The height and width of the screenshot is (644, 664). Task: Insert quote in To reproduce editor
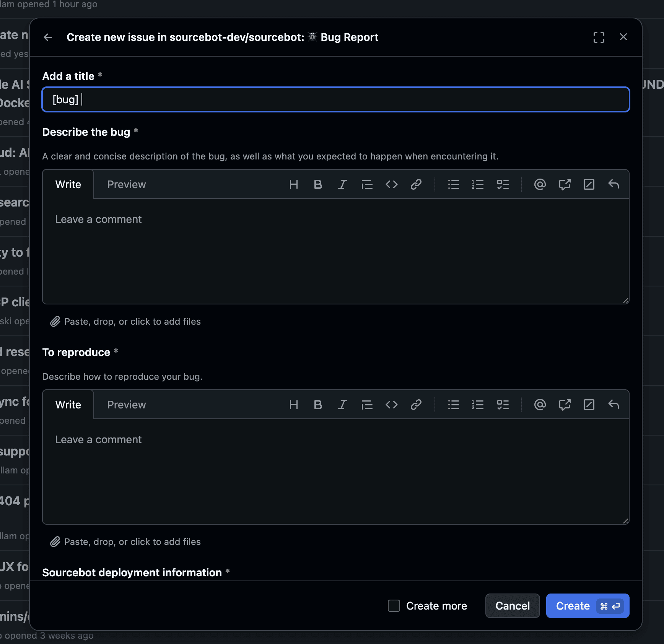[x=367, y=405]
